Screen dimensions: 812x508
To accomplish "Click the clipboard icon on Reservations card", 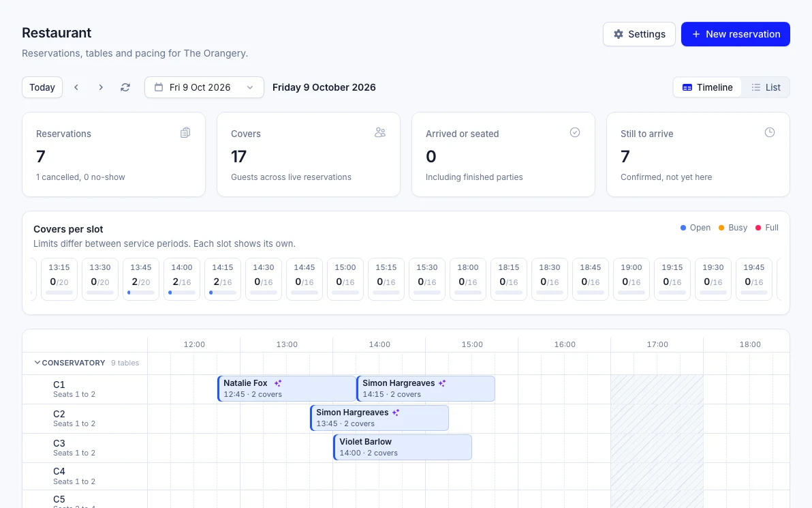I will coord(185,133).
